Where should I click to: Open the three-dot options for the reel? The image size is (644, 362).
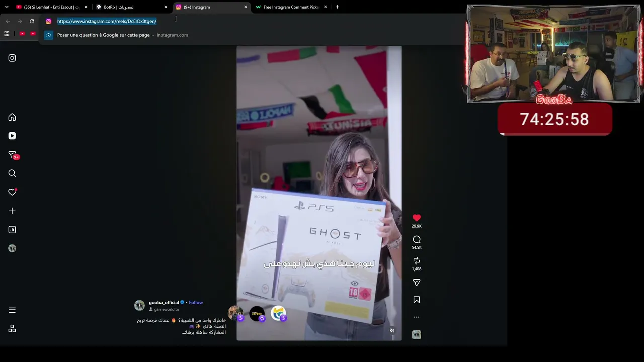click(417, 317)
